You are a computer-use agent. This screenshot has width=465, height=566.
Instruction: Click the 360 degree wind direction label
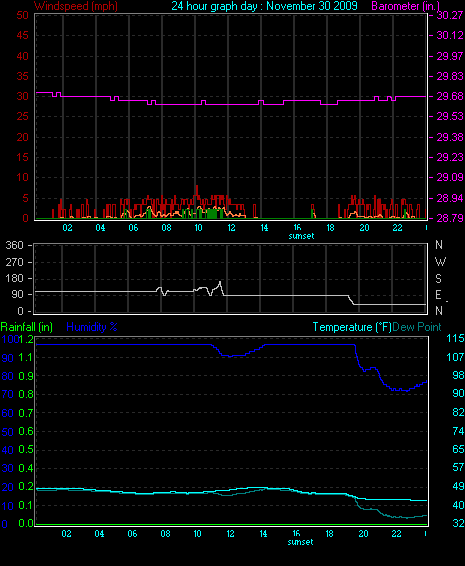pos(14,245)
